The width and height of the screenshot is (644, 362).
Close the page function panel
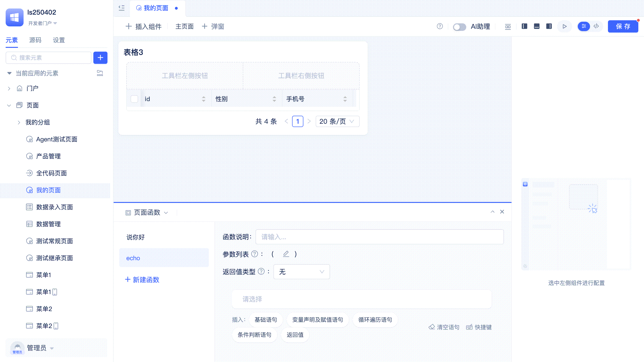click(x=502, y=212)
